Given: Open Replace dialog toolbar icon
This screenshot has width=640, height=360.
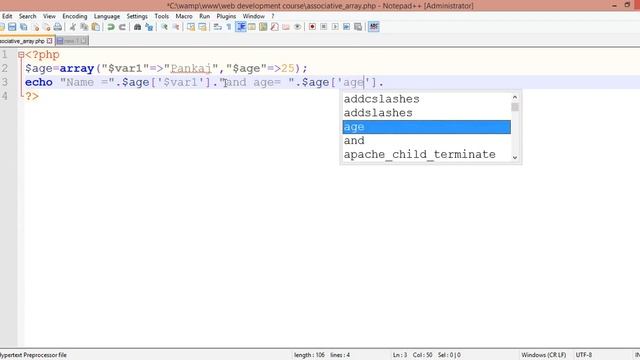Looking at the screenshot, I should click(x=149, y=27).
